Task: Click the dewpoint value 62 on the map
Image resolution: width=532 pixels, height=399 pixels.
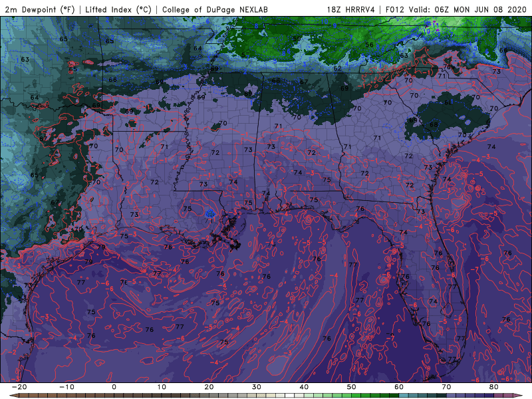Action: (337, 68)
